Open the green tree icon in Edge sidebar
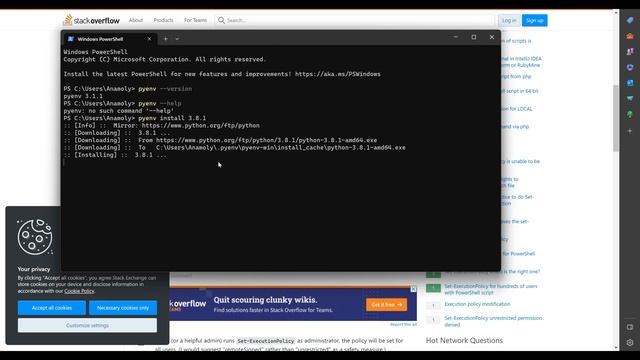The width and height of the screenshot is (640, 360). tap(630, 114)
